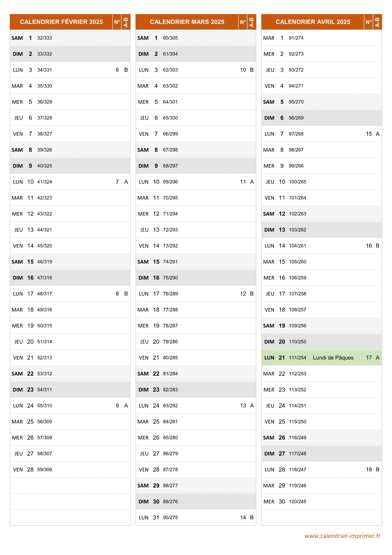The height and width of the screenshot is (555, 392).
Task: Select the Lundi de Pâques holiday row
Action: coord(322,358)
